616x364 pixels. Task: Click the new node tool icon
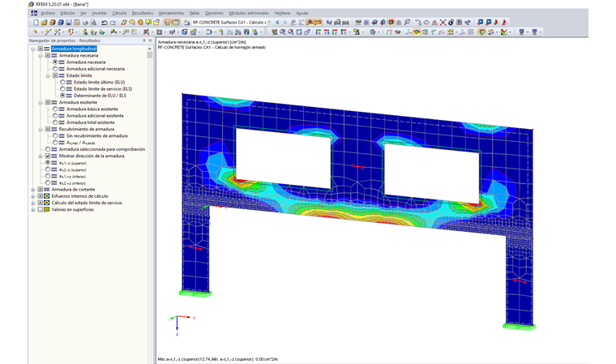(36, 32)
